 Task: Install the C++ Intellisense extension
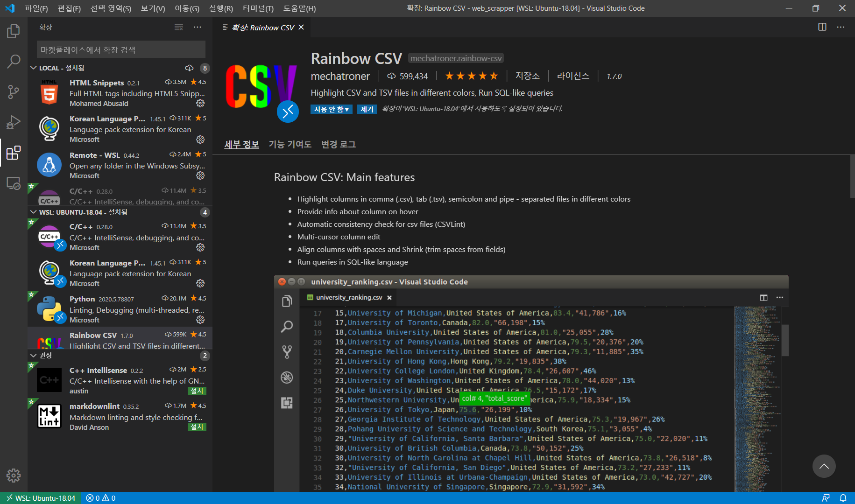point(197,391)
